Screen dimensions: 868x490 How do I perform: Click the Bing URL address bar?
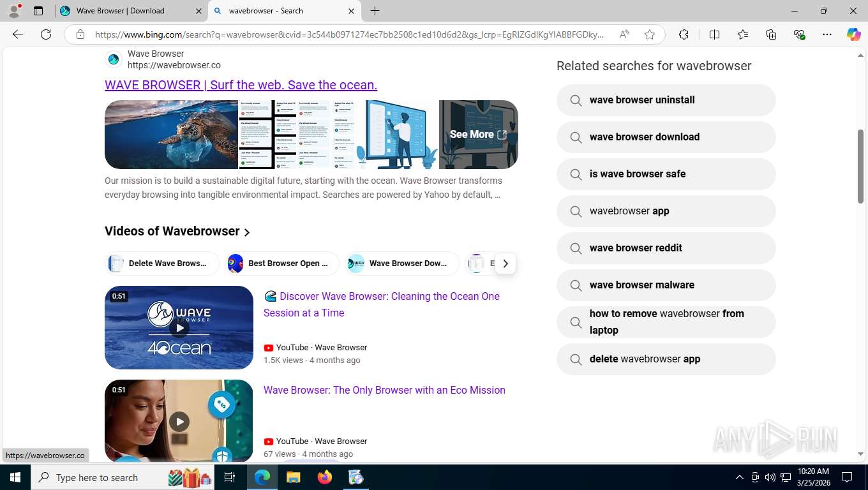click(x=350, y=34)
